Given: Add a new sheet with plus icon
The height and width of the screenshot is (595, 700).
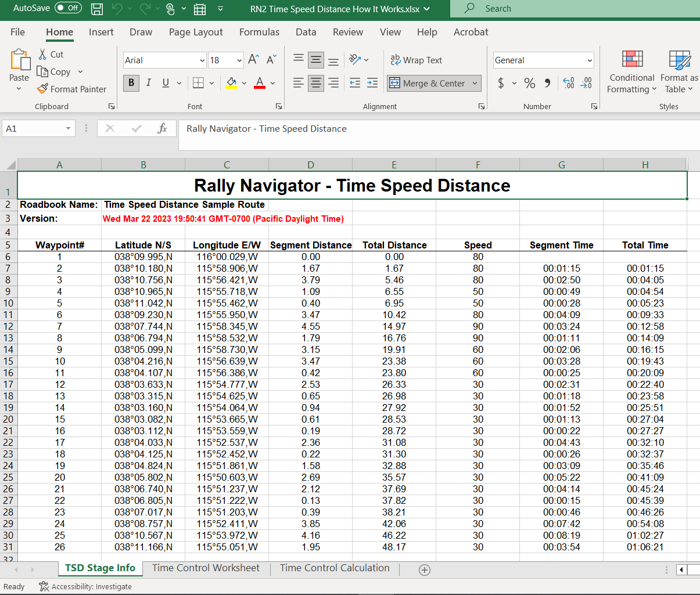Looking at the screenshot, I should click(x=425, y=570).
